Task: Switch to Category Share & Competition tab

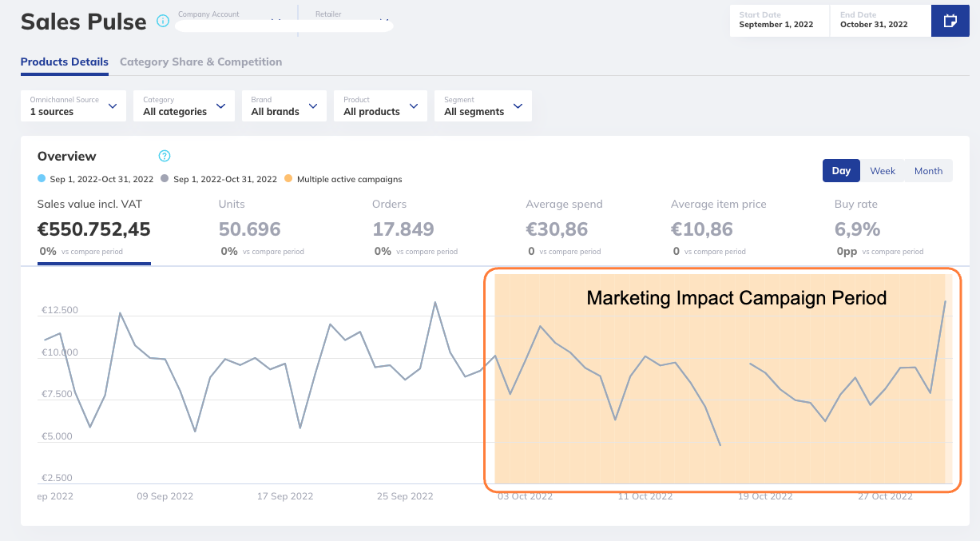Action: coord(200,62)
